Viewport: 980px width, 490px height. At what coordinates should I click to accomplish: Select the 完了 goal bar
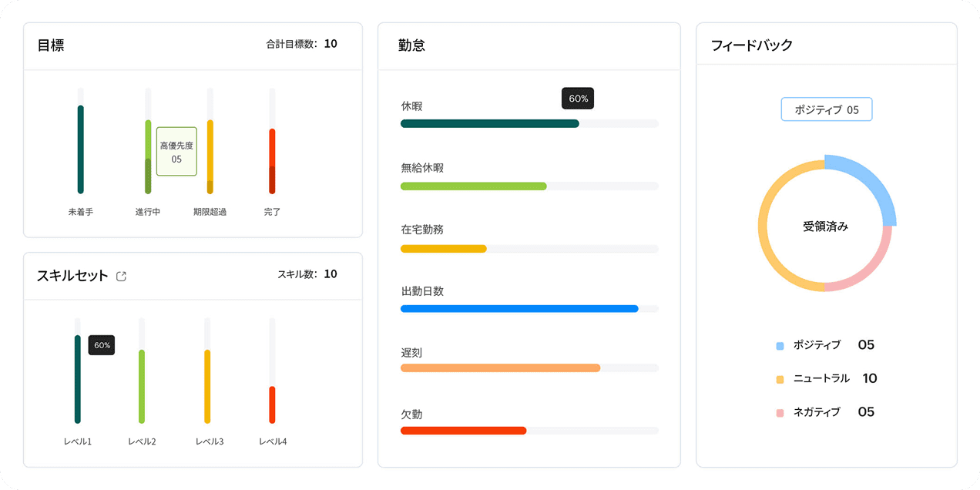272,160
